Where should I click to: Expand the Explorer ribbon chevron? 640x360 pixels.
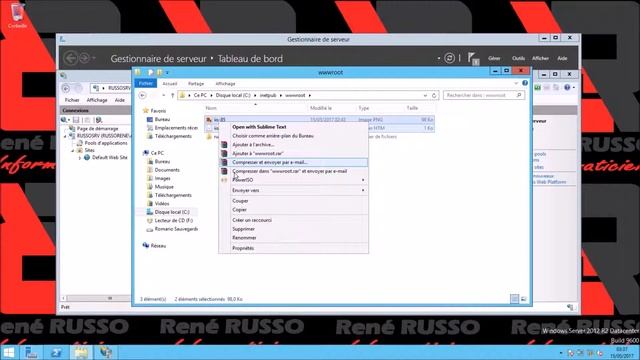516,83
